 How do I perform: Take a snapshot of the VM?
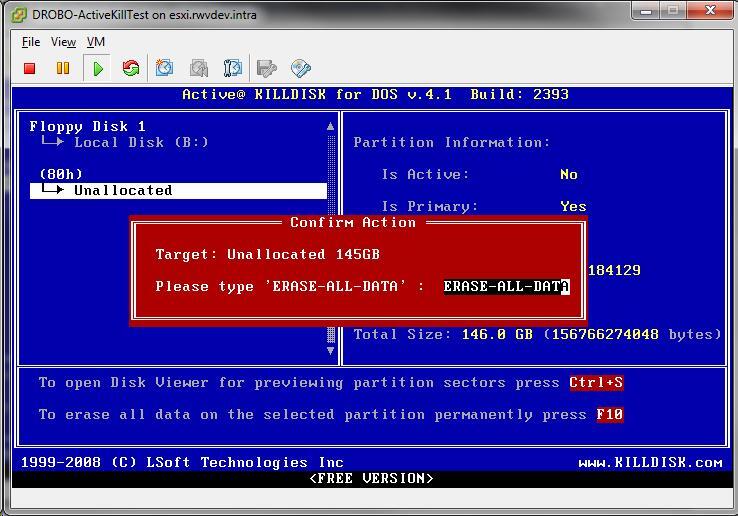pos(164,68)
